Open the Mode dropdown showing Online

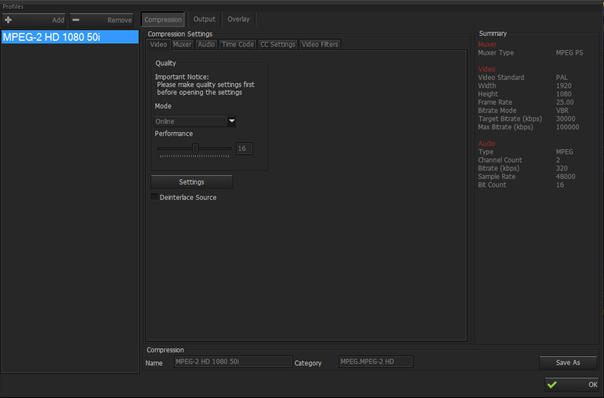click(x=195, y=121)
